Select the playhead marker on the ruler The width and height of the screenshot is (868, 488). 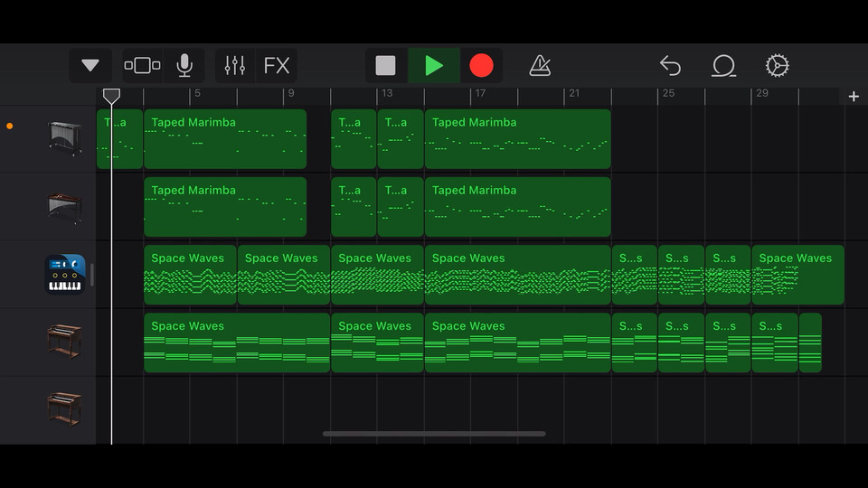[111, 97]
